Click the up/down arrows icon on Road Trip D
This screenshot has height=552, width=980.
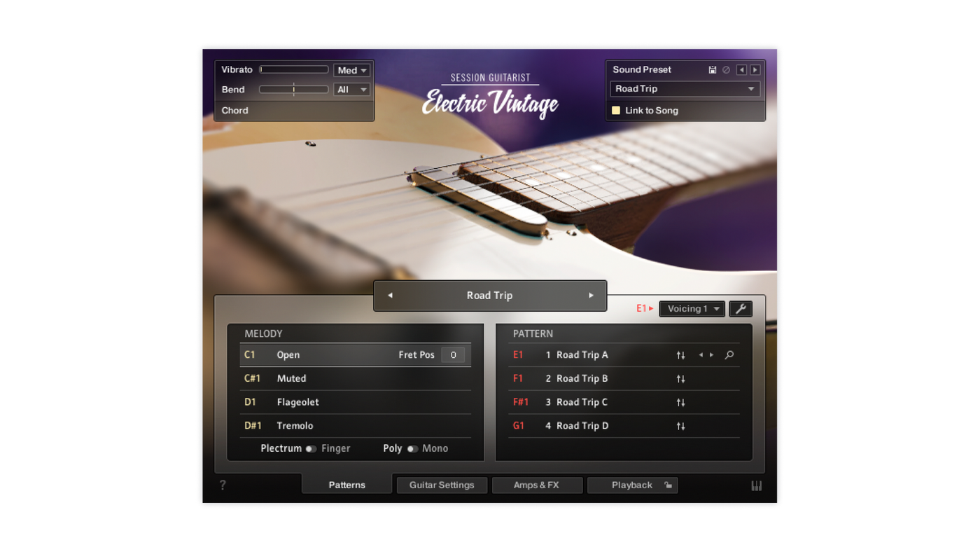click(680, 426)
